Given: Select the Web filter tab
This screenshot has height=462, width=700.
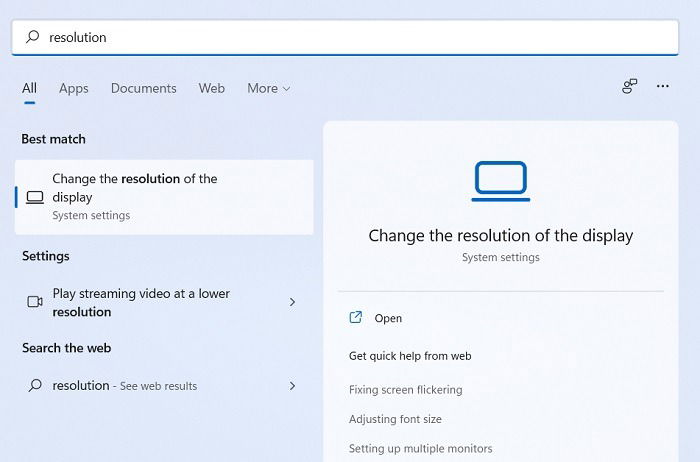Looking at the screenshot, I should [x=212, y=88].
